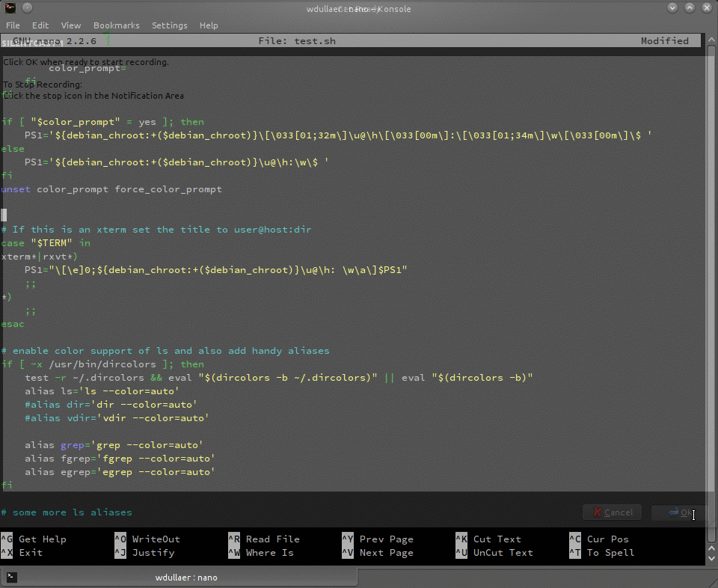Click the Cancel button in the recording dialog
This screenshot has width=718, height=588.
(613, 512)
